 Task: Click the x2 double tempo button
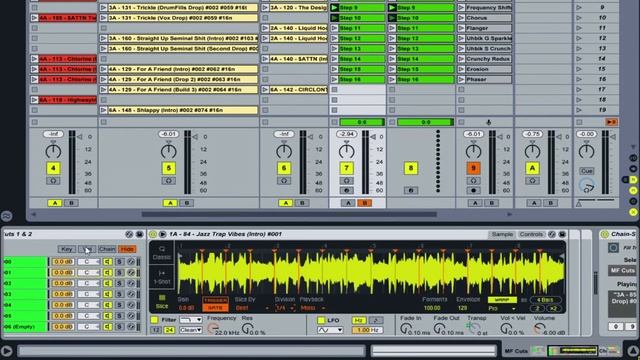(553, 309)
